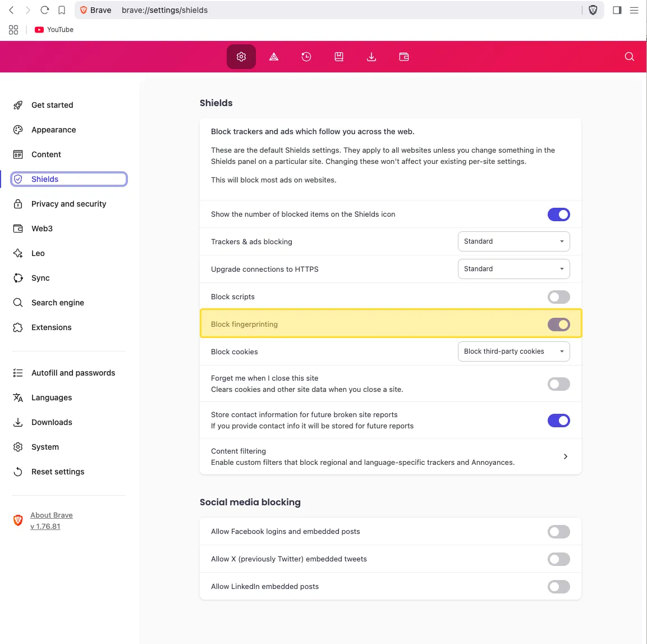The width and height of the screenshot is (647, 644).
Task: Turn on Forget me when I close this site
Action: point(558,384)
